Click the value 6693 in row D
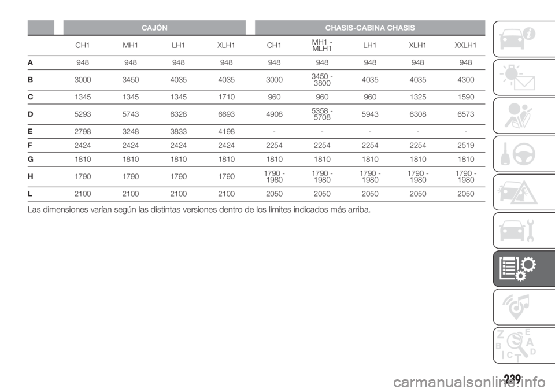The width and height of the screenshot is (555, 392). (226, 114)
